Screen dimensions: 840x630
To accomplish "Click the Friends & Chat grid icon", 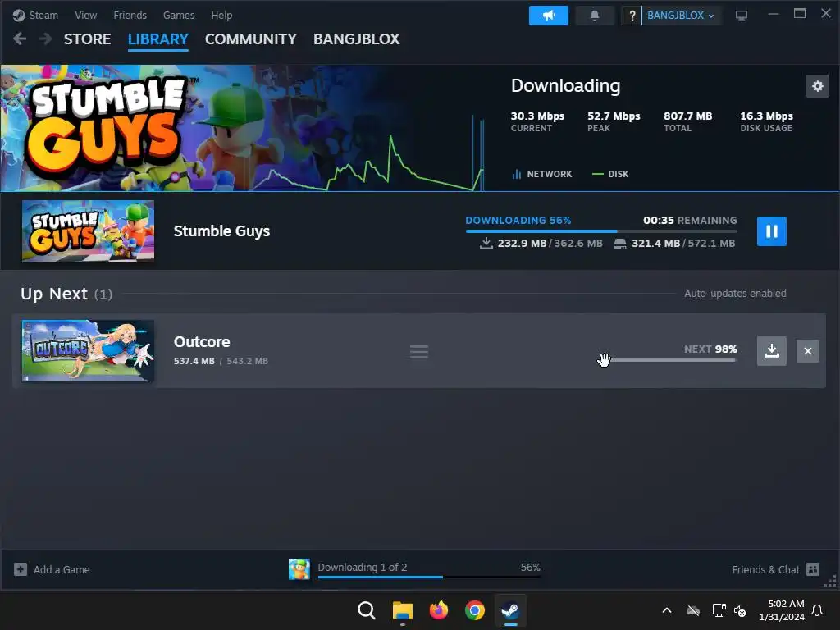I will tap(813, 569).
